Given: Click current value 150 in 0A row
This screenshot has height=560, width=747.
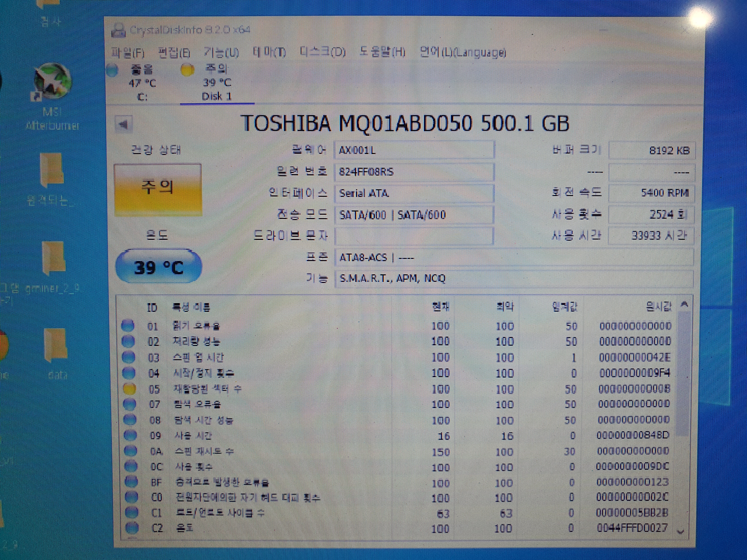Looking at the screenshot, I should pos(441,452).
